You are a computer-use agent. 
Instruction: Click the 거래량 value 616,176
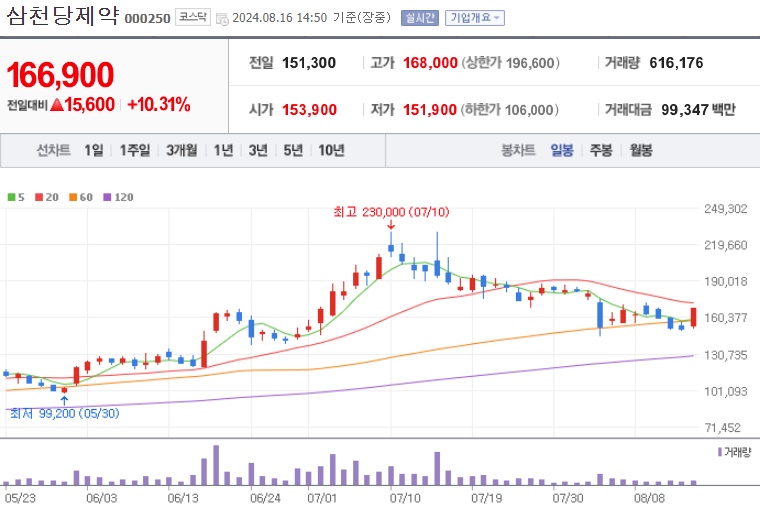click(676, 63)
